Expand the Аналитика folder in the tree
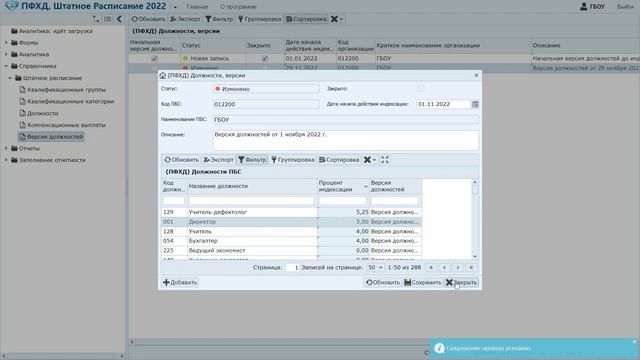640x360 pixels. coord(6,54)
